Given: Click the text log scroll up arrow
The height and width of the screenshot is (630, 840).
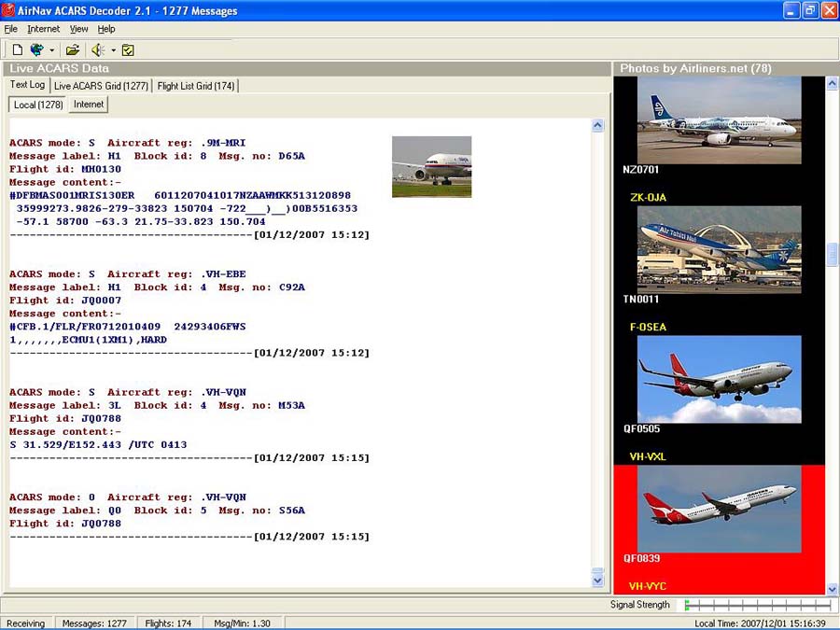Looking at the screenshot, I should coord(598,125).
